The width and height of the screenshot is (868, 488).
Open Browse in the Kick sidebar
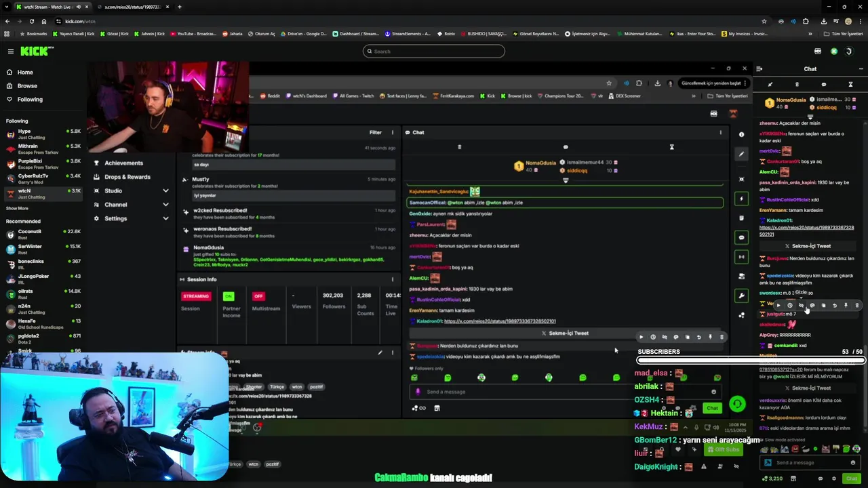click(x=26, y=86)
